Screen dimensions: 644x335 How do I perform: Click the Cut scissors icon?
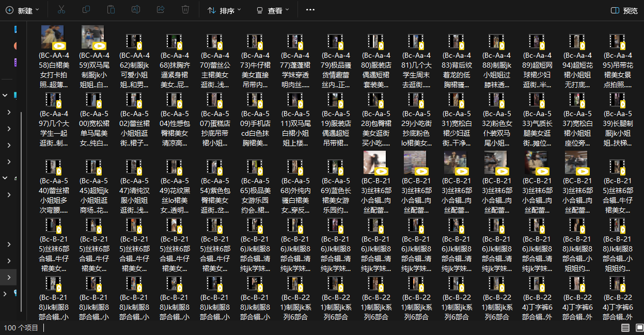click(61, 10)
